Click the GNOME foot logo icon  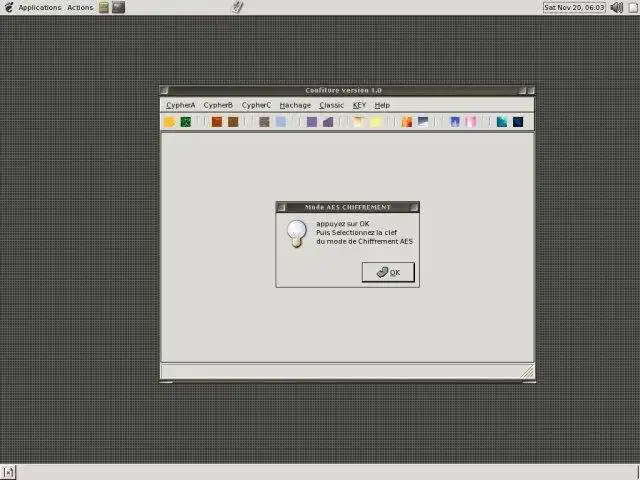click(x=8, y=7)
